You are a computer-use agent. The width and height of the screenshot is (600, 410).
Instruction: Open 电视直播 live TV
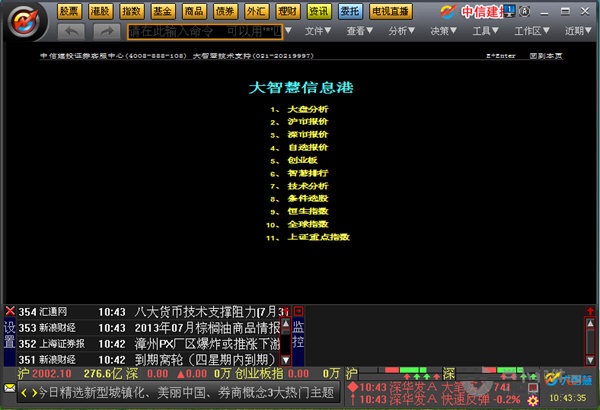tap(391, 11)
